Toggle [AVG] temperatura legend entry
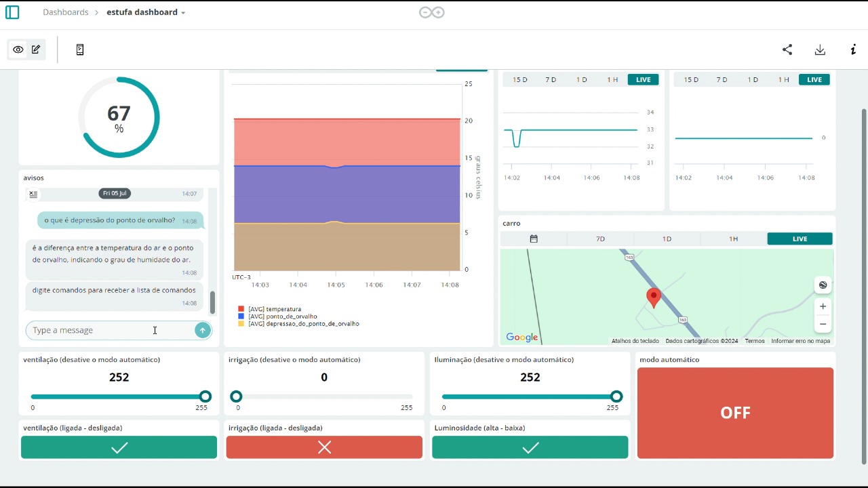 coord(269,309)
